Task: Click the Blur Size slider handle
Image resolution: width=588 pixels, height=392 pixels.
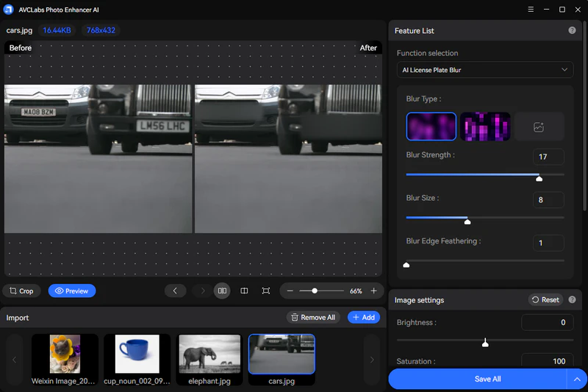Action: (x=467, y=221)
